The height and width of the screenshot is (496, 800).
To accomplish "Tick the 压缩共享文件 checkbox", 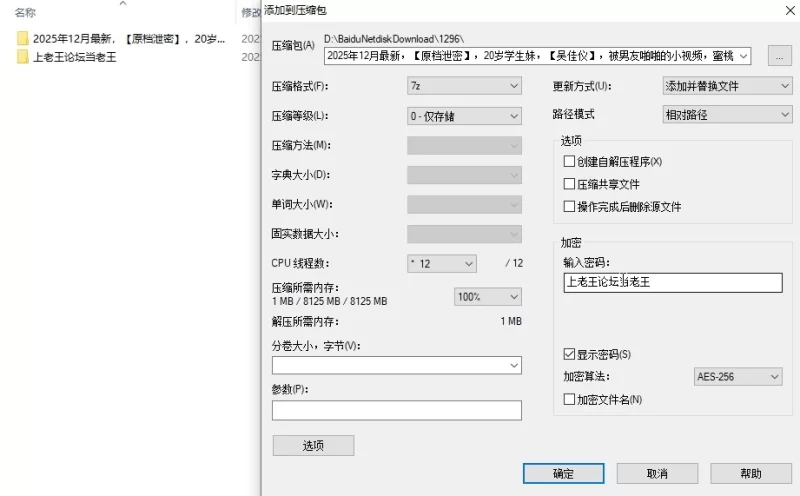I will click(569, 184).
